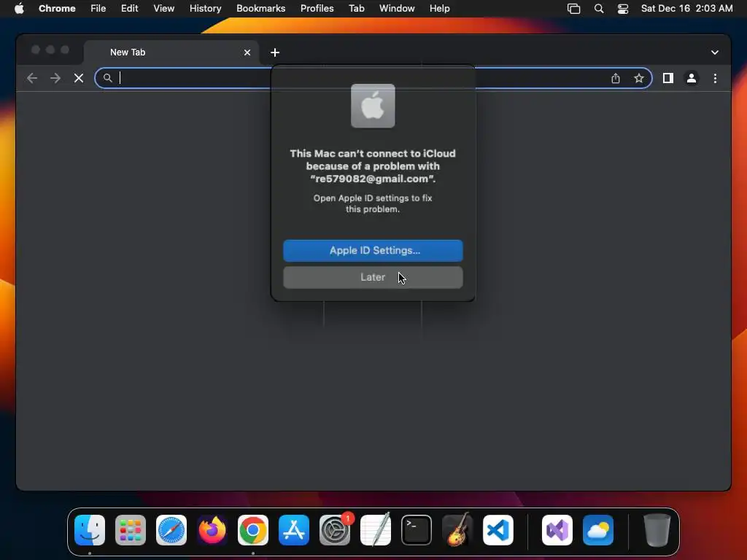The width and height of the screenshot is (747, 560).
Task: Click the address bar search magnifier
Action: coord(108,78)
